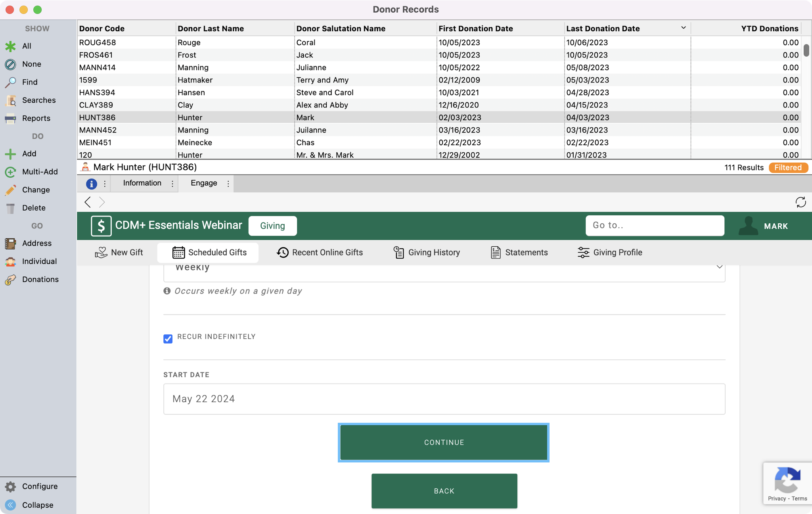Open Saved Searches from sidebar

point(10,100)
